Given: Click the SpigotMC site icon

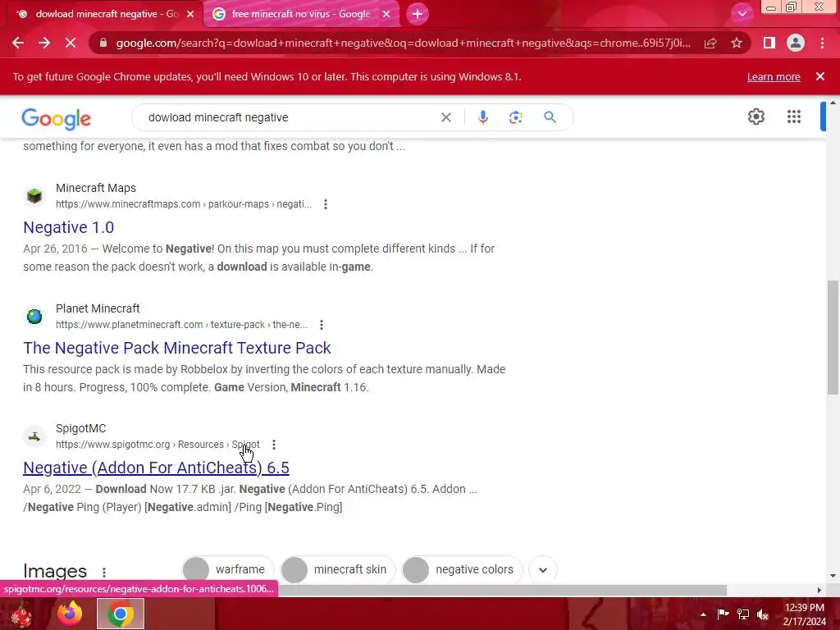Looking at the screenshot, I should click(34, 436).
